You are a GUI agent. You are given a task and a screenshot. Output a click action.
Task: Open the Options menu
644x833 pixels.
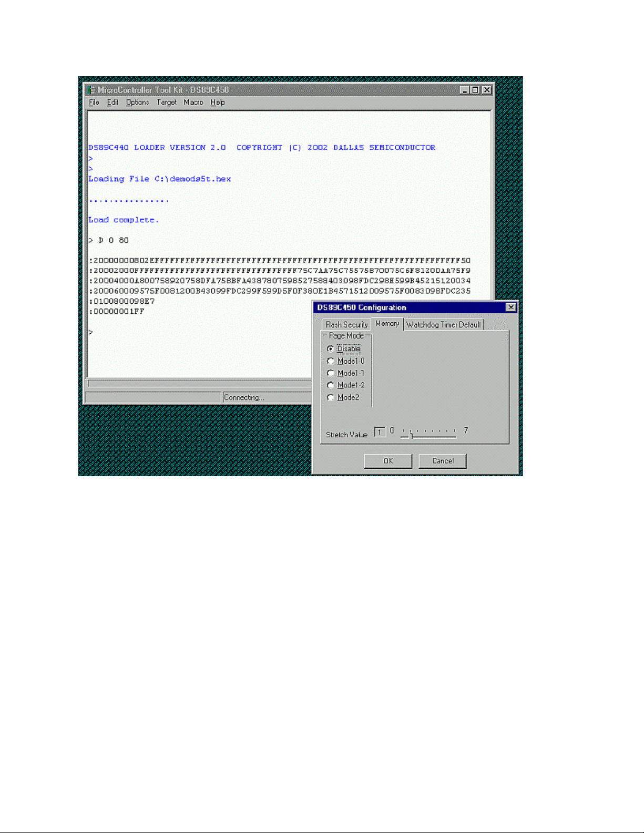click(x=137, y=102)
